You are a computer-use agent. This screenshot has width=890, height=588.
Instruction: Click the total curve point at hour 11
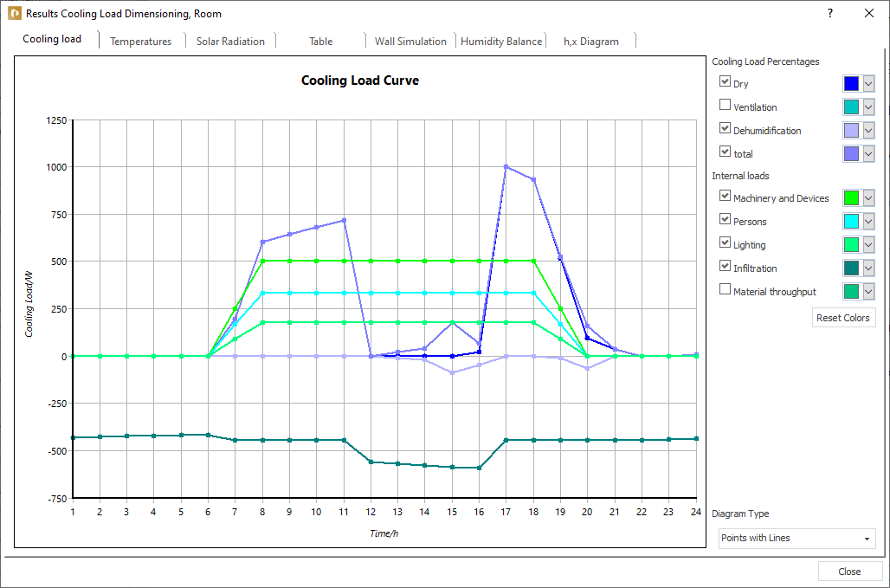coord(344,220)
